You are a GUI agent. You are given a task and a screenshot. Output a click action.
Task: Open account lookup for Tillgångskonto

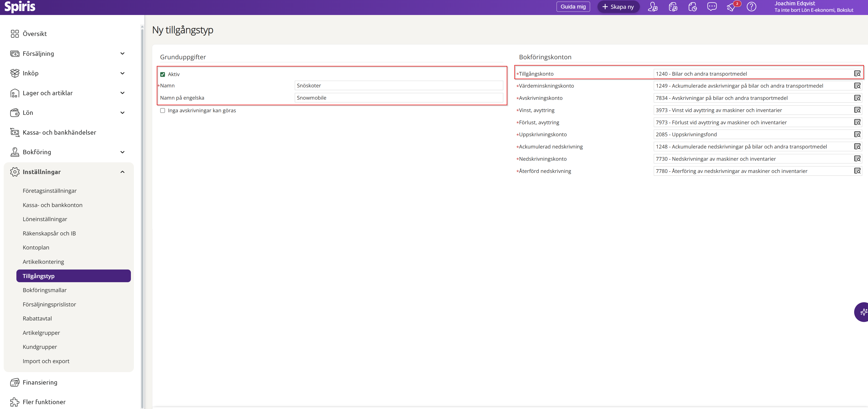pos(857,74)
